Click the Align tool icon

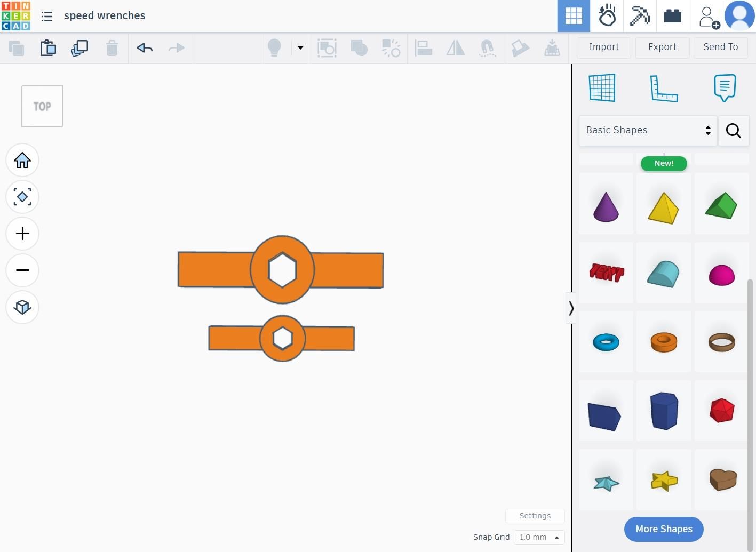click(x=424, y=48)
